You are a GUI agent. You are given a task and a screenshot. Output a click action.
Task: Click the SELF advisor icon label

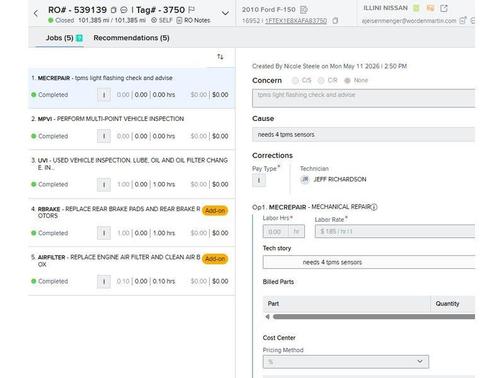click(162, 20)
